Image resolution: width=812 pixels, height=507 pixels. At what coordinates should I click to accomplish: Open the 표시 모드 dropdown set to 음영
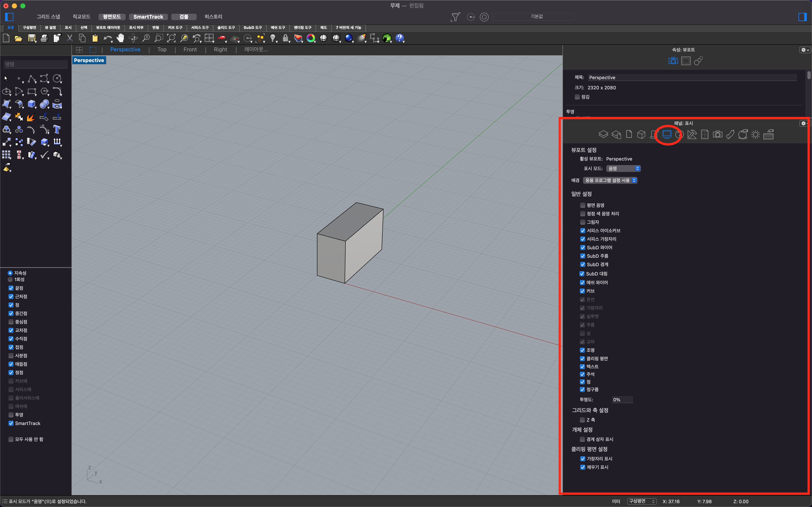623,168
